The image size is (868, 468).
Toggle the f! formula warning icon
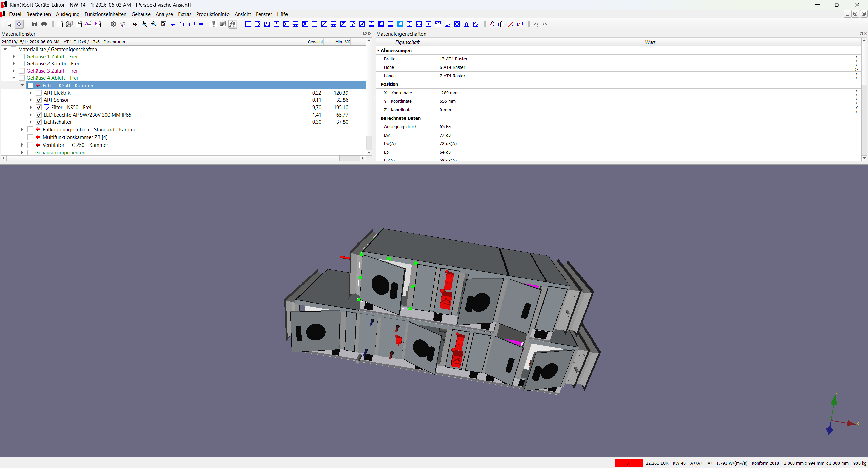[233, 24]
